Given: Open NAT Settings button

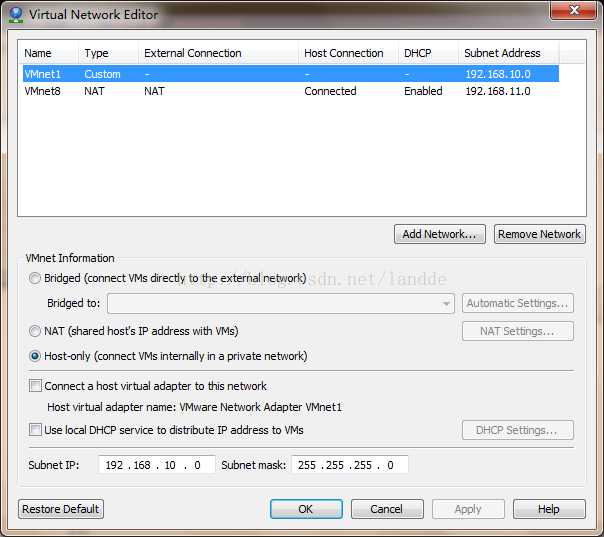Looking at the screenshot, I should pos(518,331).
